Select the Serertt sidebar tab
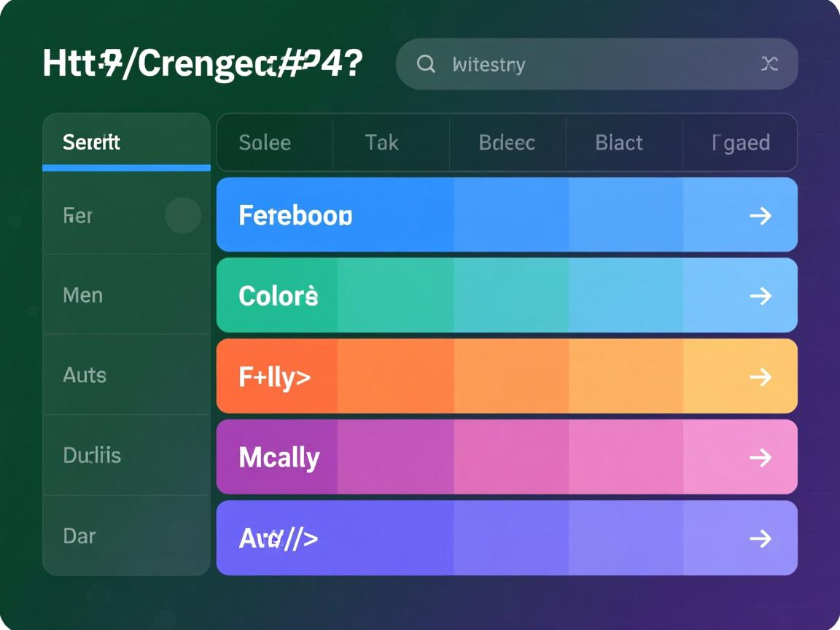This screenshot has width=840, height=630. click(x=92, y=142)
